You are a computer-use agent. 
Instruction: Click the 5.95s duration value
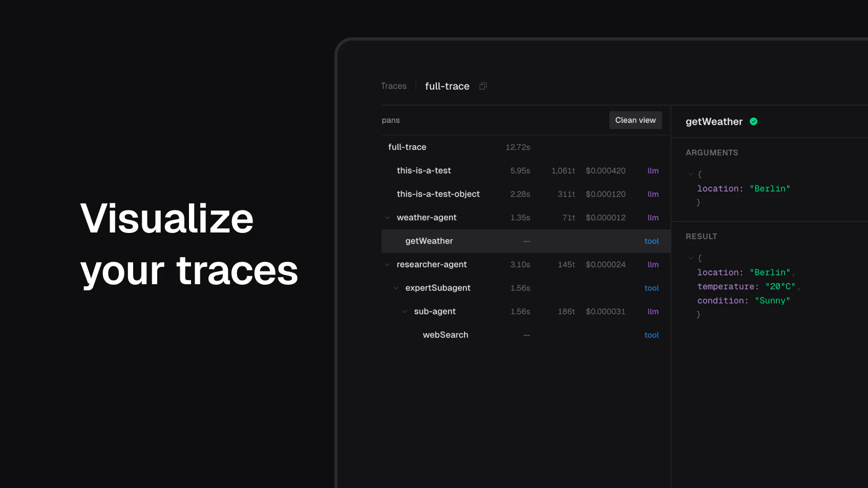520,171
